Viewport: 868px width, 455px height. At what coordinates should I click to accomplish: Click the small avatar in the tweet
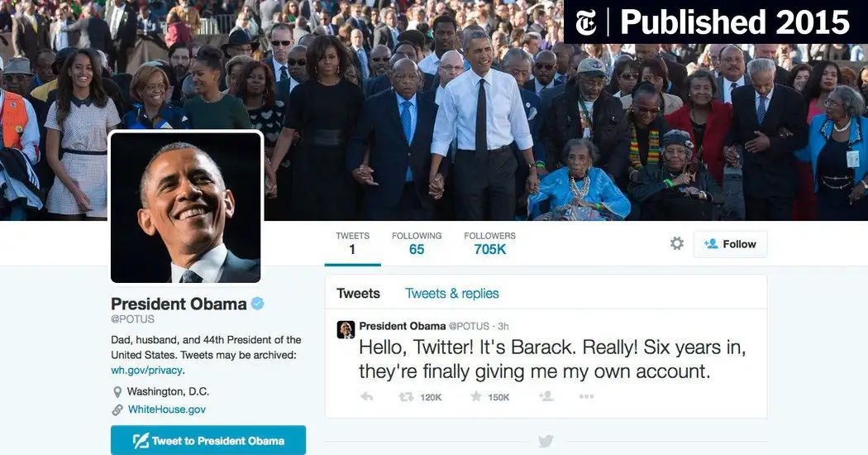[346, 330]
